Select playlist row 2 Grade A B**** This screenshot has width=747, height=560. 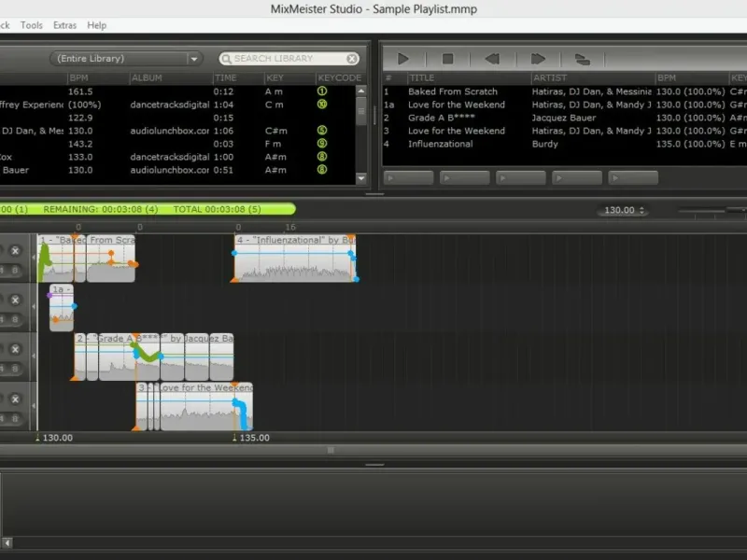click(565, 118)
